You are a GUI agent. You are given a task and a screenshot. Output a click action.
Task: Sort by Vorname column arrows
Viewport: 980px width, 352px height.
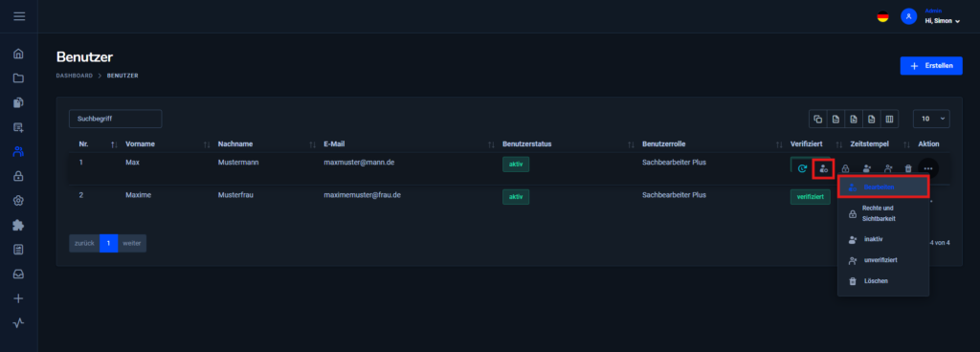coord(207,144)
